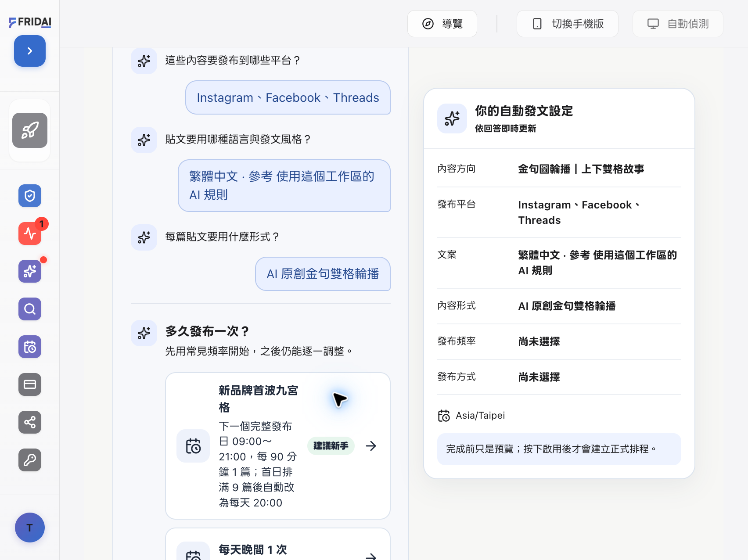Image resolution: width=748 pixels, height=560 pixels.
Task: Click calendar icon on 新品牌首波九宮格 card
Action: point(193,446)
